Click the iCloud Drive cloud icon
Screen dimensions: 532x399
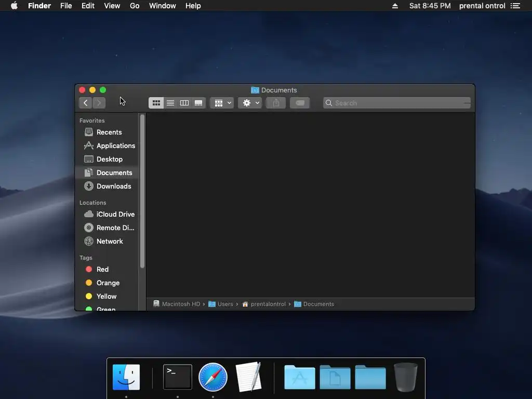point(88,214)
